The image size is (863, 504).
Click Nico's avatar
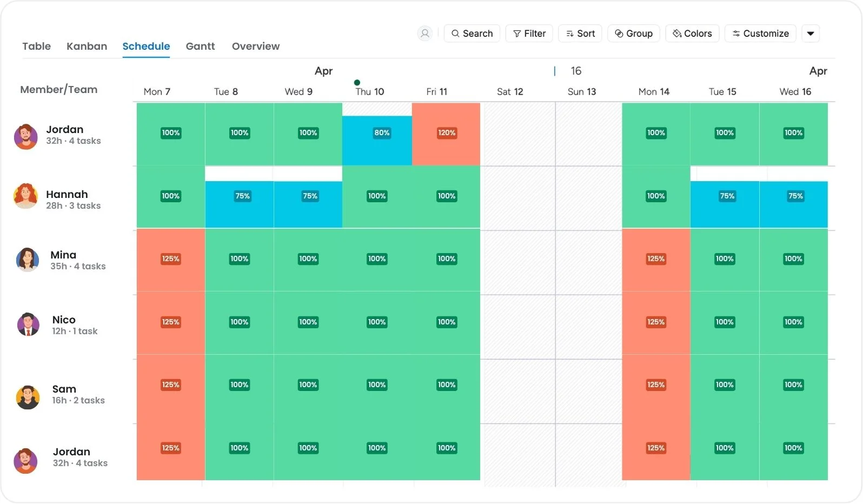tap(28, 324)
